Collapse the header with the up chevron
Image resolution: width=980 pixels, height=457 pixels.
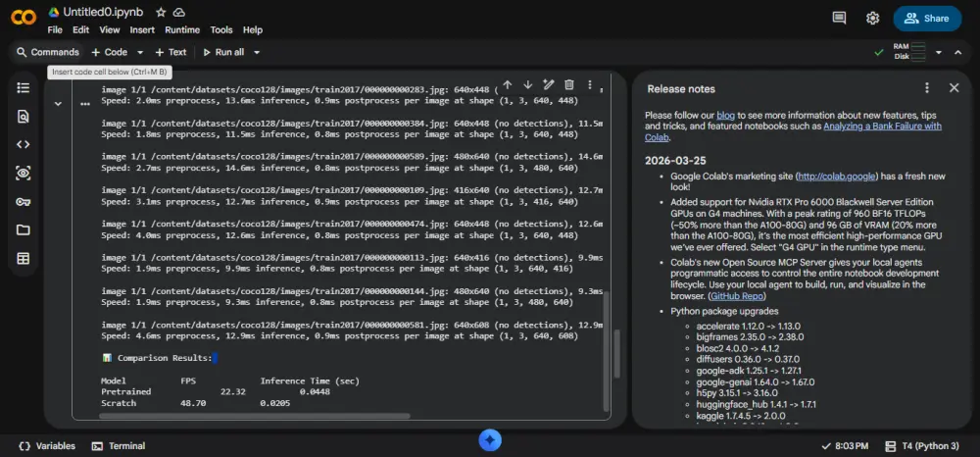[958, 53]
